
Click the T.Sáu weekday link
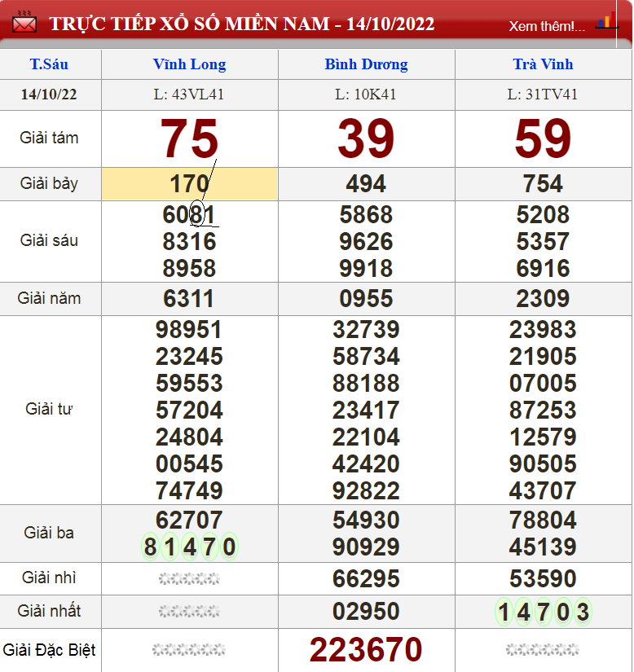coord(49,64)
